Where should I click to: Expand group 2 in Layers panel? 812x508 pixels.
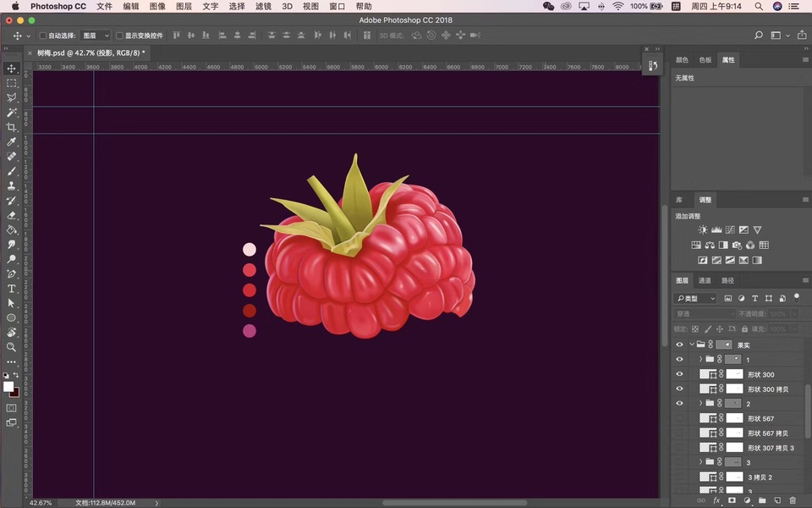pyautogui.click(x=700, y=403)
